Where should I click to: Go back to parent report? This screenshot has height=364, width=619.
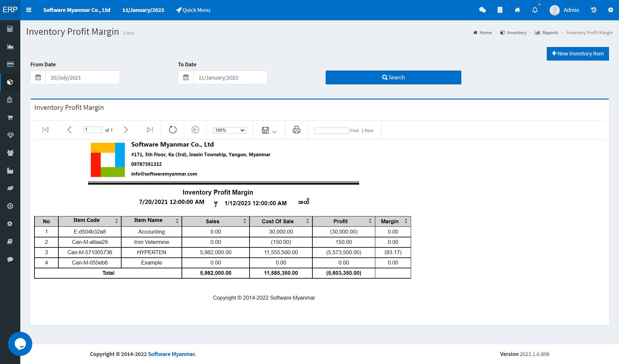tap(195, 129)
